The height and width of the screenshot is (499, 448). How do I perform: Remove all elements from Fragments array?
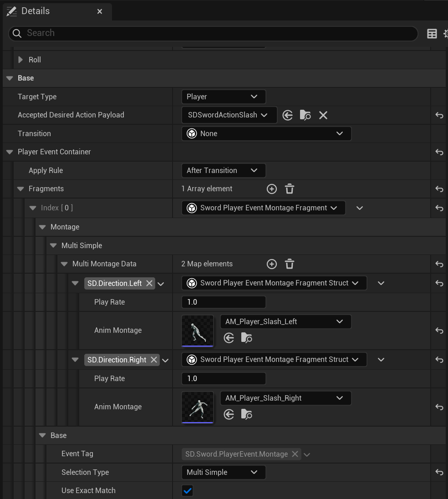pos(290,189)
